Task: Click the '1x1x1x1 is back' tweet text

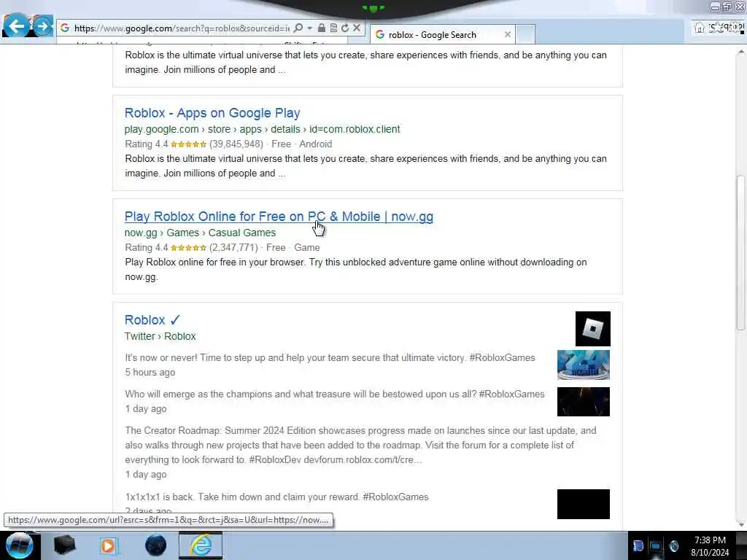Action: 276,497
